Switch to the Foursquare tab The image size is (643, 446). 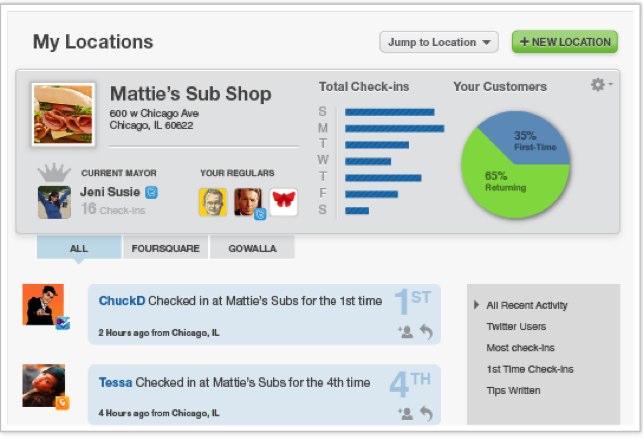[x=165, y=248]
